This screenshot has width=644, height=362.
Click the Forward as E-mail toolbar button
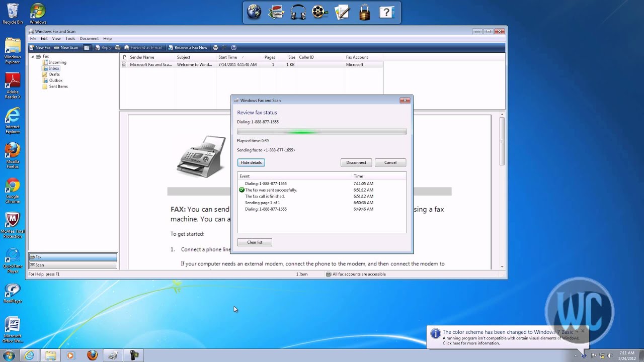click(x=143, y=48)
